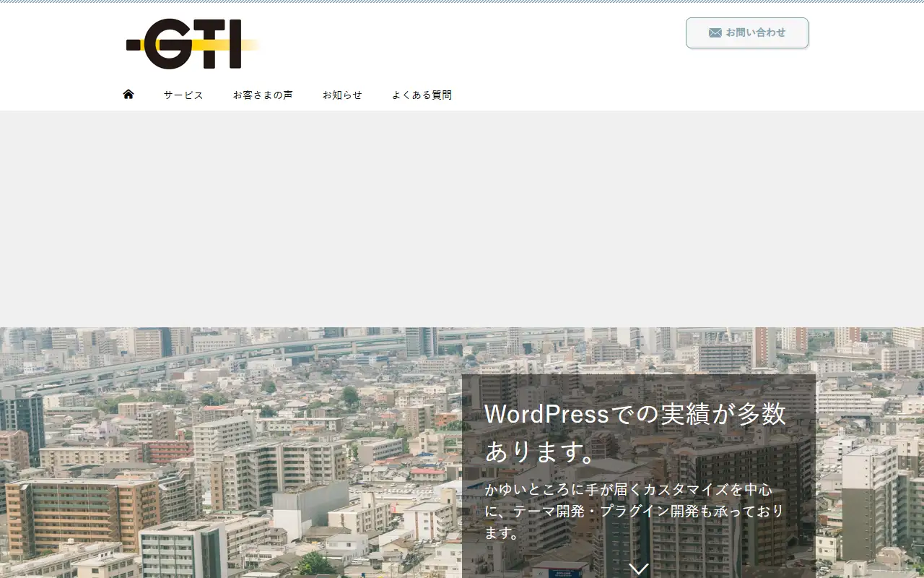Click the お問い合わせ button

(x=747, y=33)
